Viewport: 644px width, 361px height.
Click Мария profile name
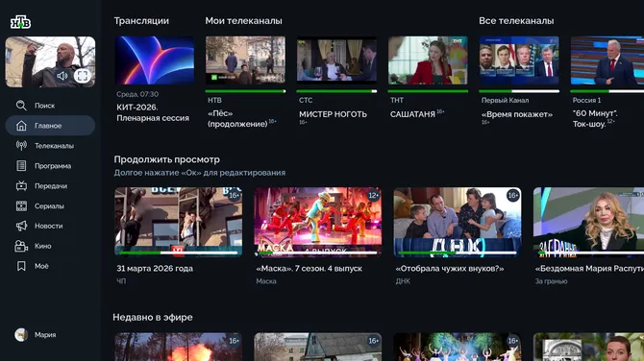(45, 335)
